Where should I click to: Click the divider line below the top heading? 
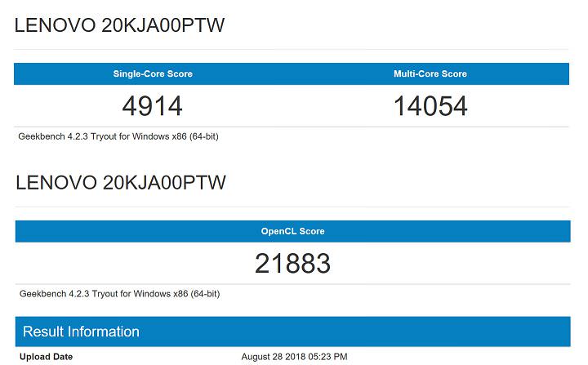click(292, 50)
